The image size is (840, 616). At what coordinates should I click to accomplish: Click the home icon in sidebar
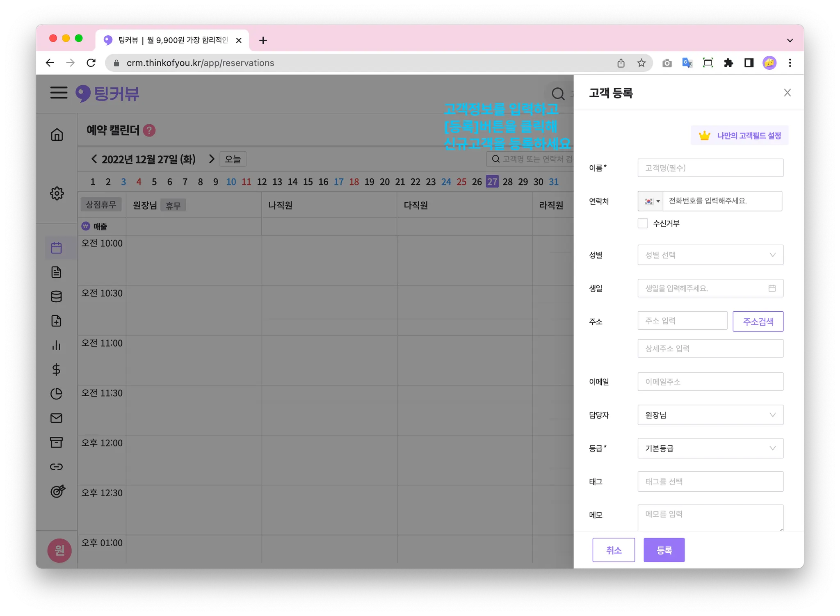click(x=57, y=135)
